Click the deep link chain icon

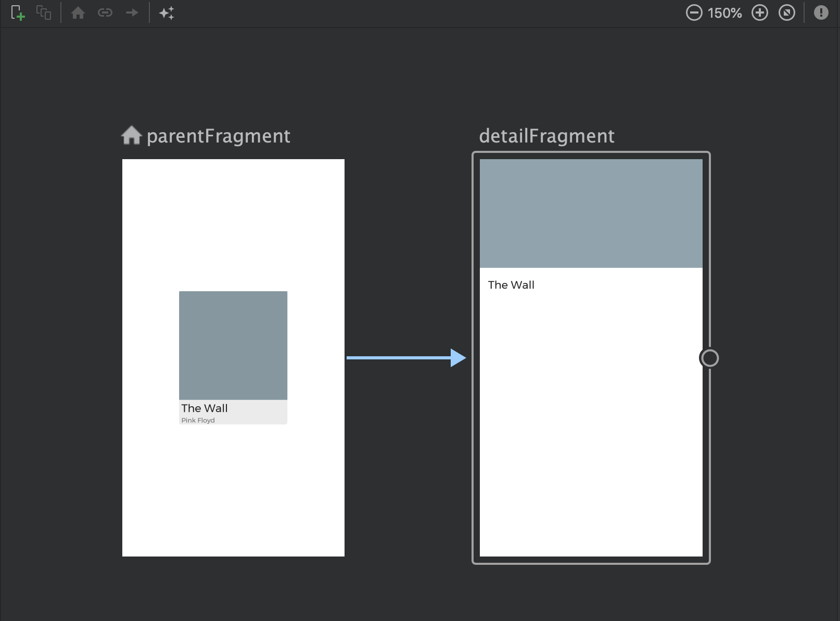105,13
